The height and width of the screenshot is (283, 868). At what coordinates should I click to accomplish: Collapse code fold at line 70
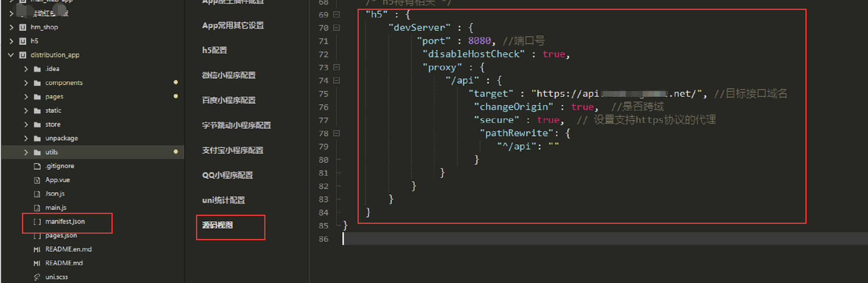coord(336,28)
